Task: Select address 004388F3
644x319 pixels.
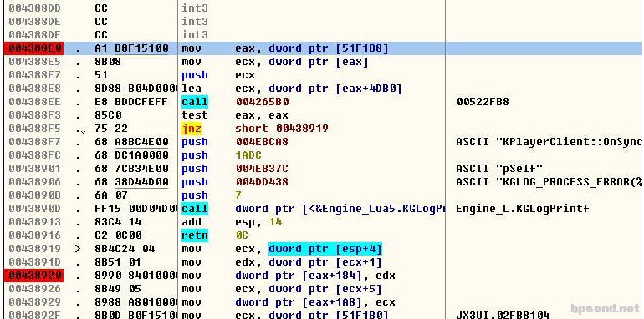Action: pos(34,114)
